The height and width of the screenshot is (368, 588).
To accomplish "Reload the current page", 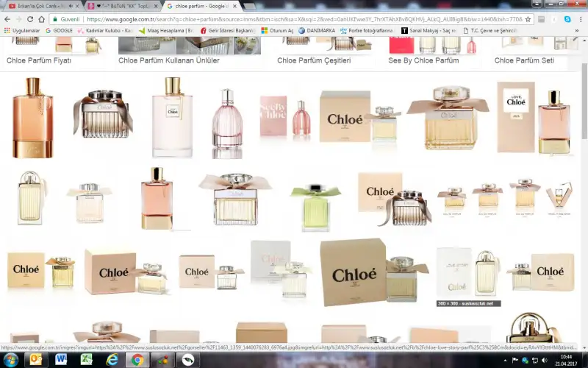I will (30, 19).
